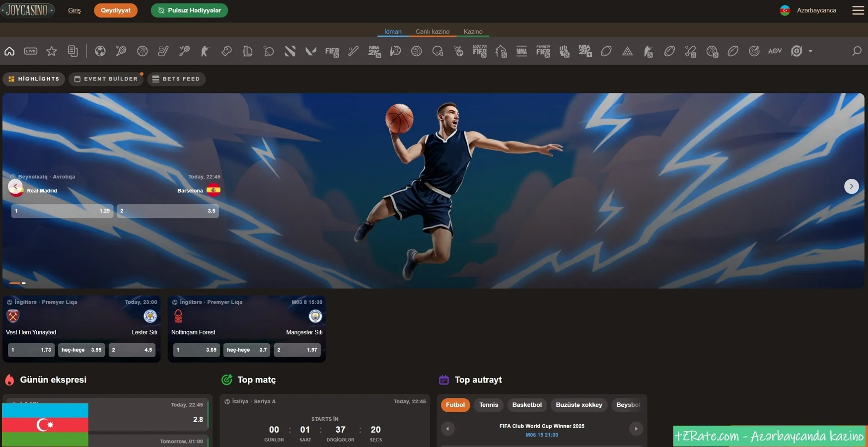Select the American football helmet icon
868x447 pixels.
(437, 51)
